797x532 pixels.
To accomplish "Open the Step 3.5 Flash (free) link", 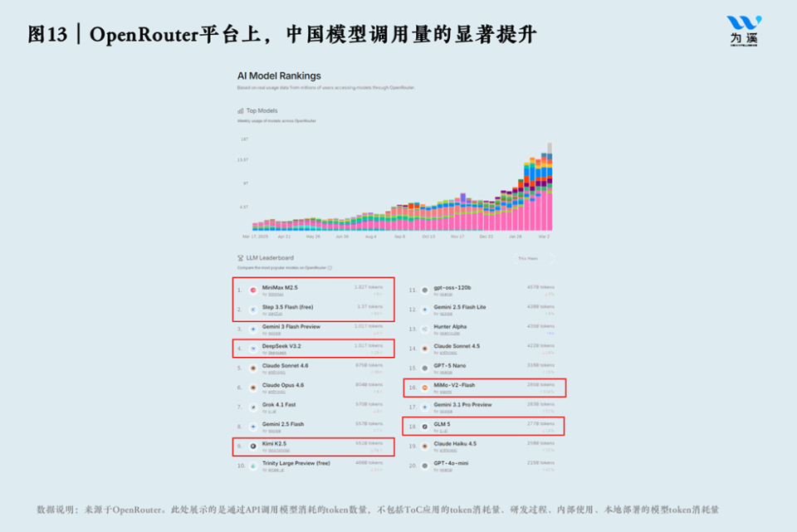I will pyautogui.click(x=287, y=307).
